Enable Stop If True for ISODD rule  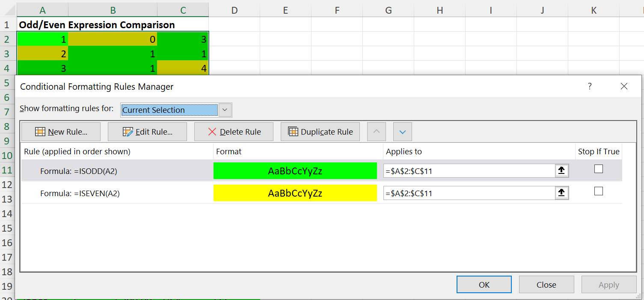tap(599, 169)
